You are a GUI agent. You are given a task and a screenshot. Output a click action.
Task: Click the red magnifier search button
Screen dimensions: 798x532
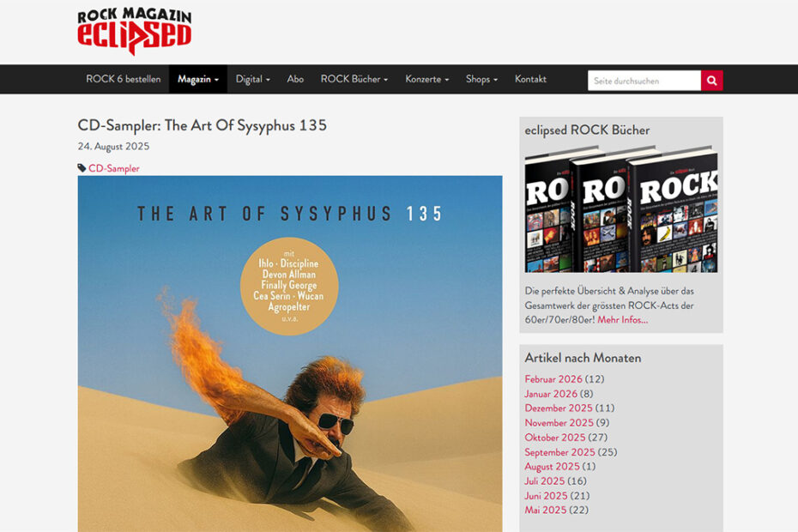click(x=711, y=81)
